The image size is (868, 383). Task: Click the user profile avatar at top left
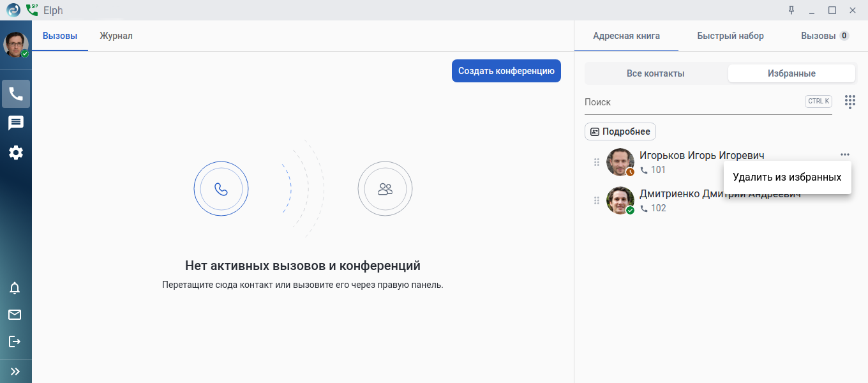tap(16, 45)
